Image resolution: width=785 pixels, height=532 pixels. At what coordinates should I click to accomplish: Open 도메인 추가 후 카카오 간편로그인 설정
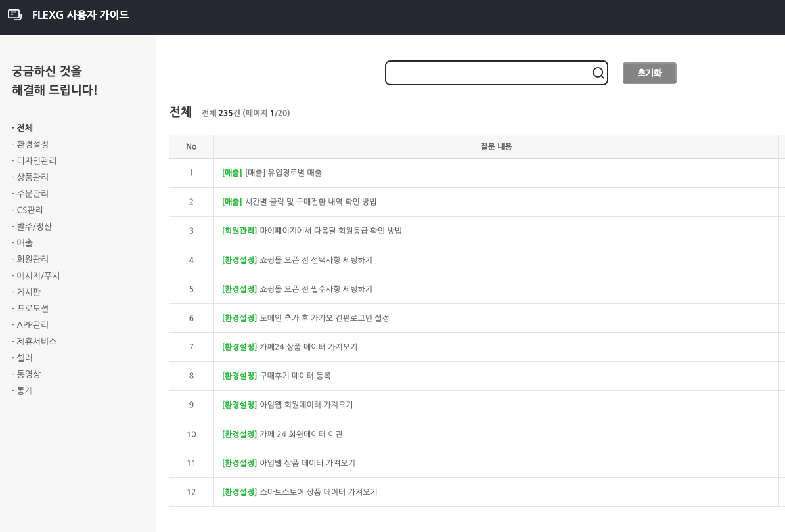pos(325,318)
